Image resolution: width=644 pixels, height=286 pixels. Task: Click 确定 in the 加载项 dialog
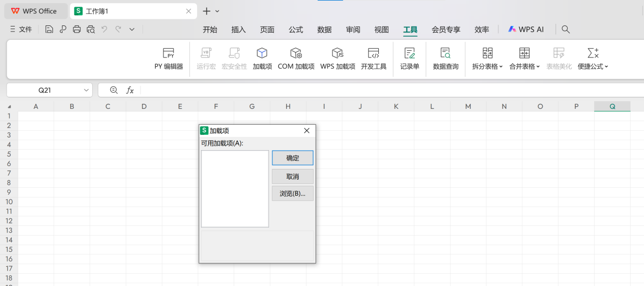click(x=293, y=158)
